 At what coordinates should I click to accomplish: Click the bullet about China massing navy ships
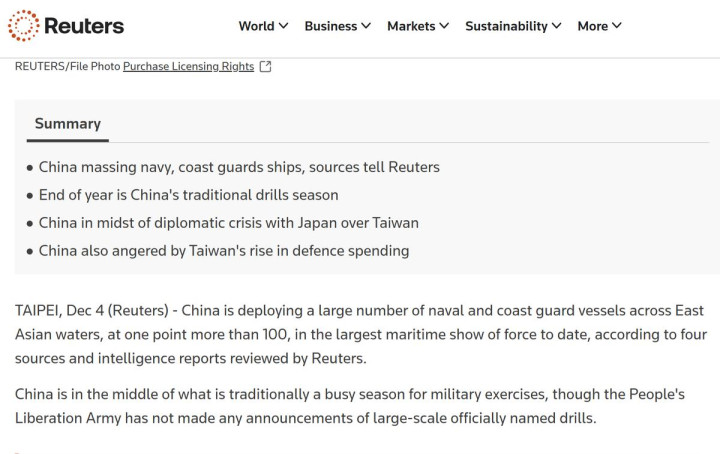[239, 167]
